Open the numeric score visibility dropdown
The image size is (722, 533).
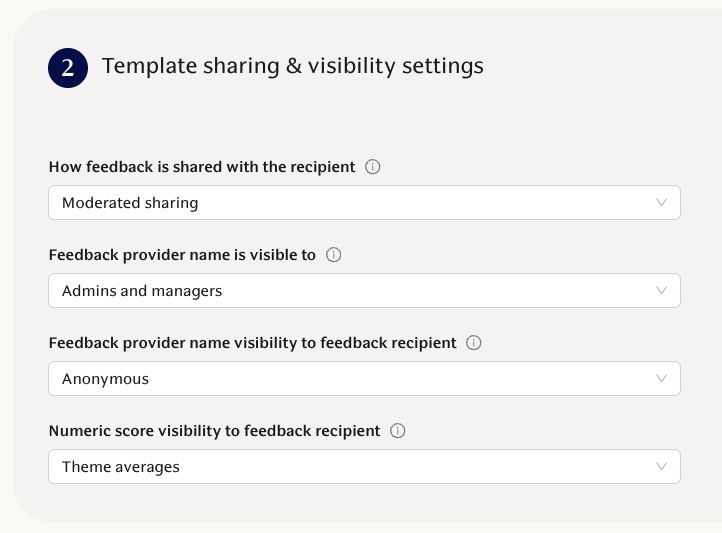coord(364,467)
